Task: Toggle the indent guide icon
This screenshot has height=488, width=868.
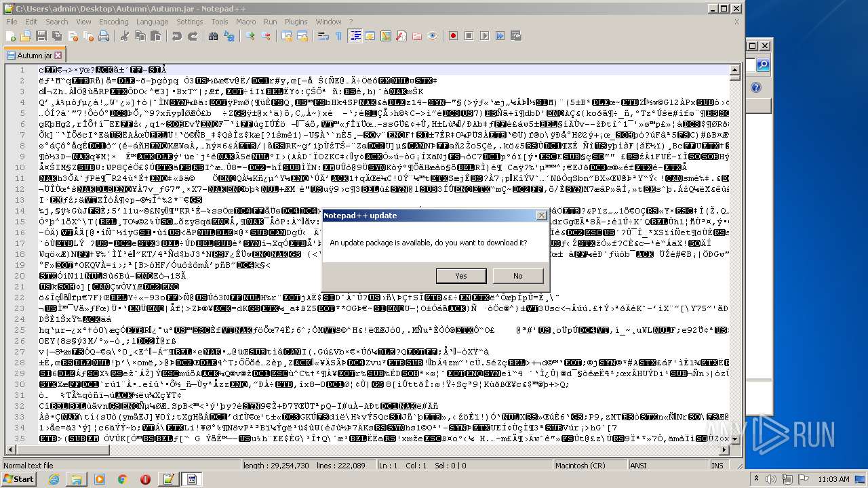Action: tap(355, 35)
